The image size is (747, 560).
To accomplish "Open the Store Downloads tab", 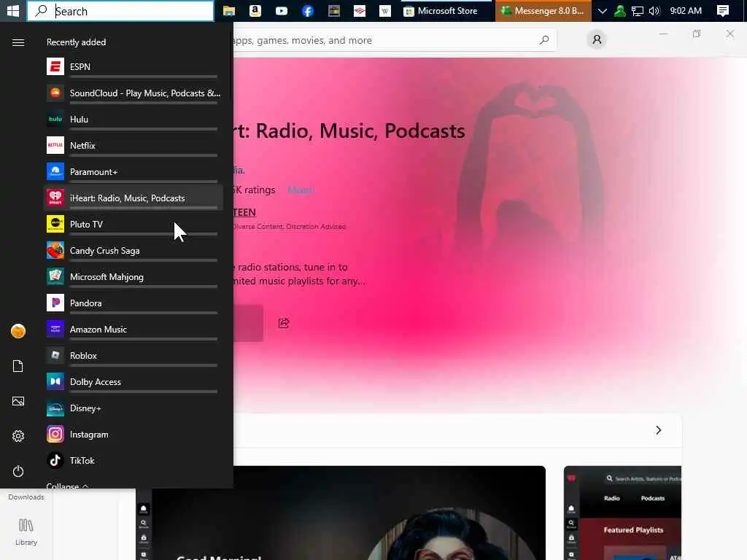I will tap(26, 497).
